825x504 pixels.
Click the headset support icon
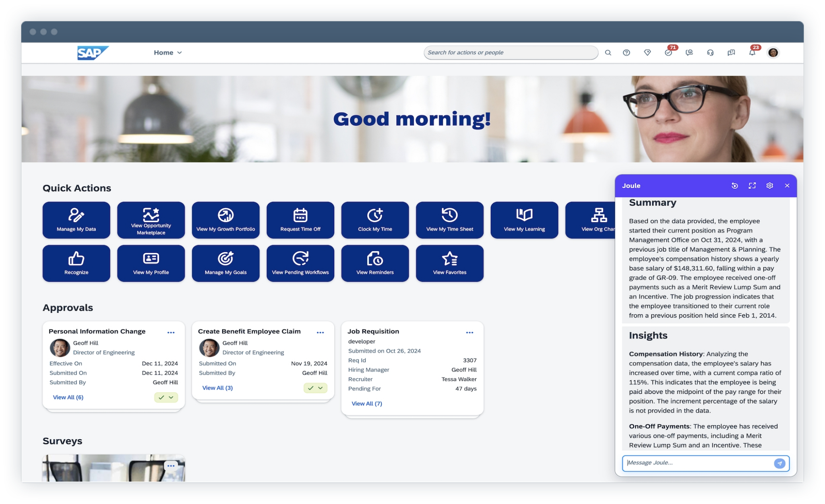[x=710, y=52]
